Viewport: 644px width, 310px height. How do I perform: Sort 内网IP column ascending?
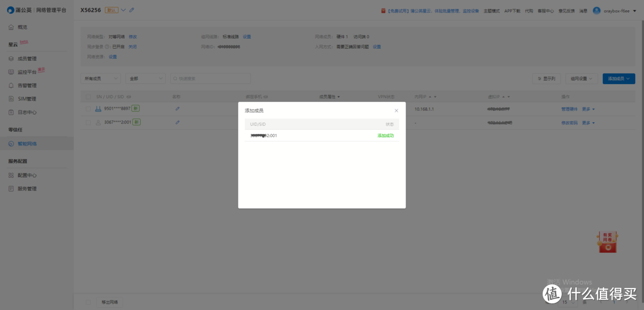point(429,97)
